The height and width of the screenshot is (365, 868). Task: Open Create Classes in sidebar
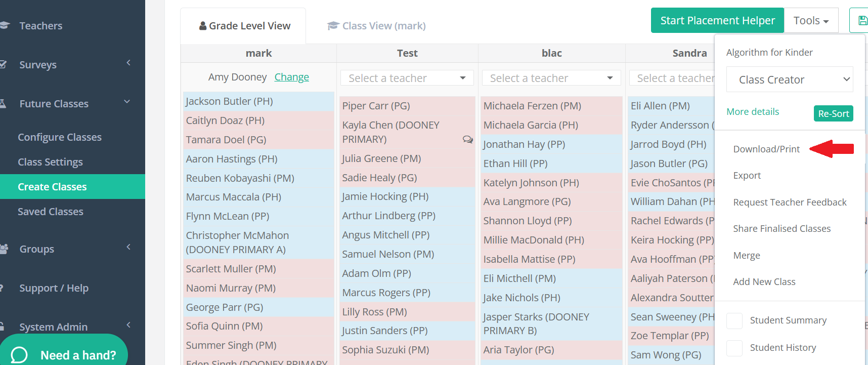(x=72, y=187)
